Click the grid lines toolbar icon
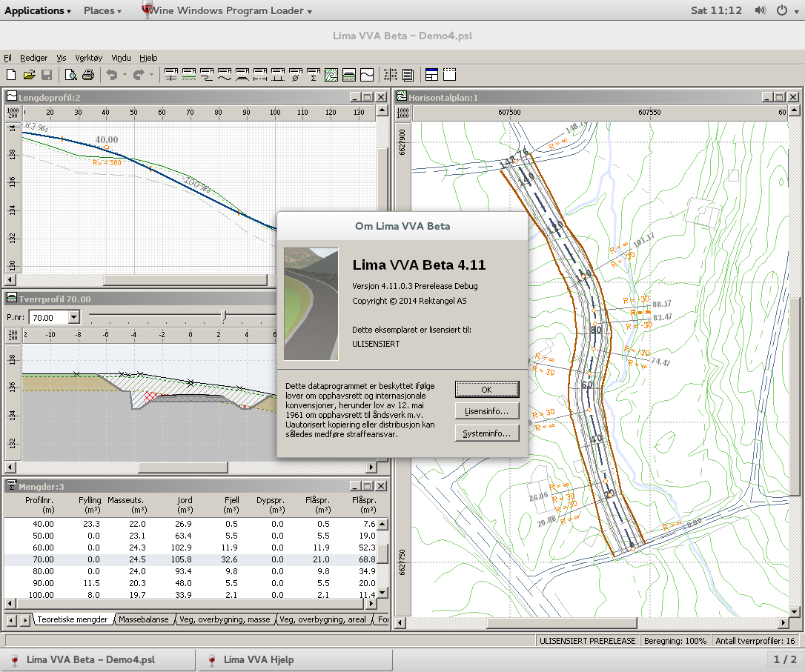Viewport: 805px width, 672px height. 391,75
